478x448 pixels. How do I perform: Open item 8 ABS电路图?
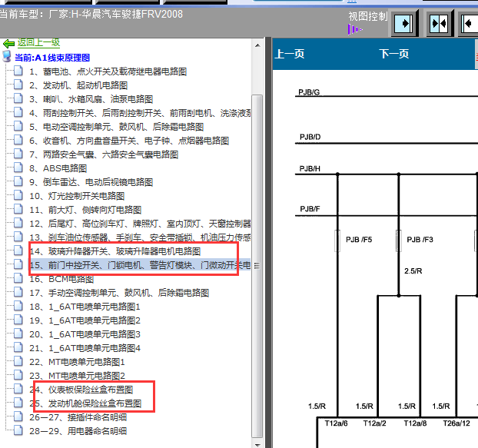click(58, 168)
